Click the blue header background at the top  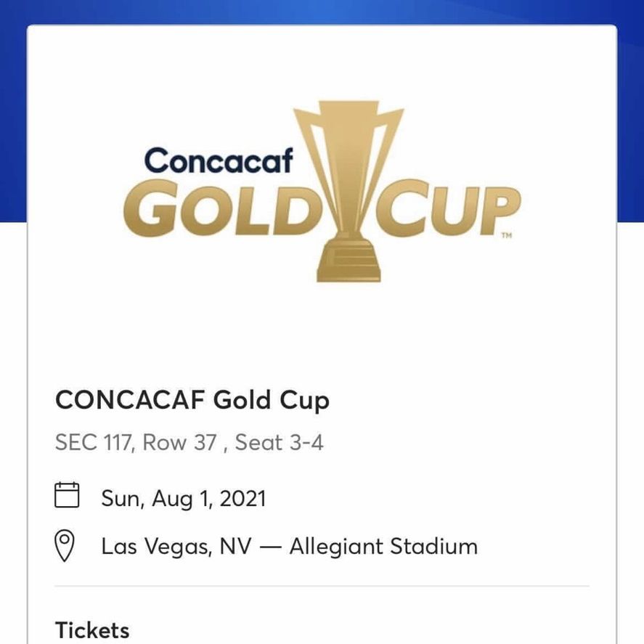click(x=322, y=12)
